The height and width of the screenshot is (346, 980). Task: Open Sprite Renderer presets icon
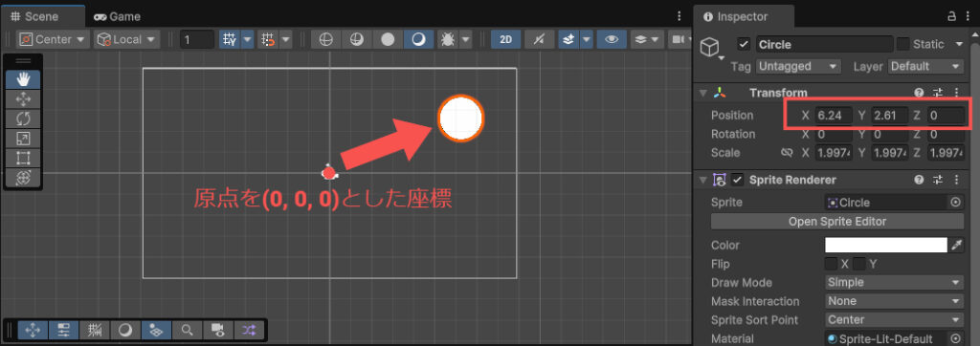point(938,181)
